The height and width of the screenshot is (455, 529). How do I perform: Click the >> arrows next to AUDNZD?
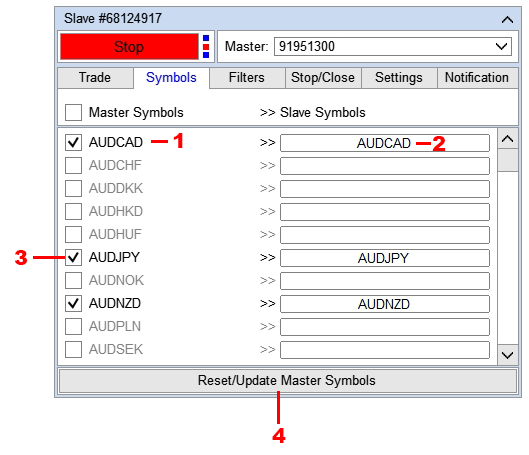[x=268, y=304]
